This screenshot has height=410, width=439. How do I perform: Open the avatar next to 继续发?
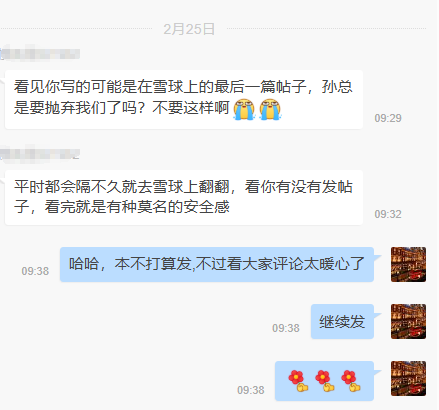(408, 321)
